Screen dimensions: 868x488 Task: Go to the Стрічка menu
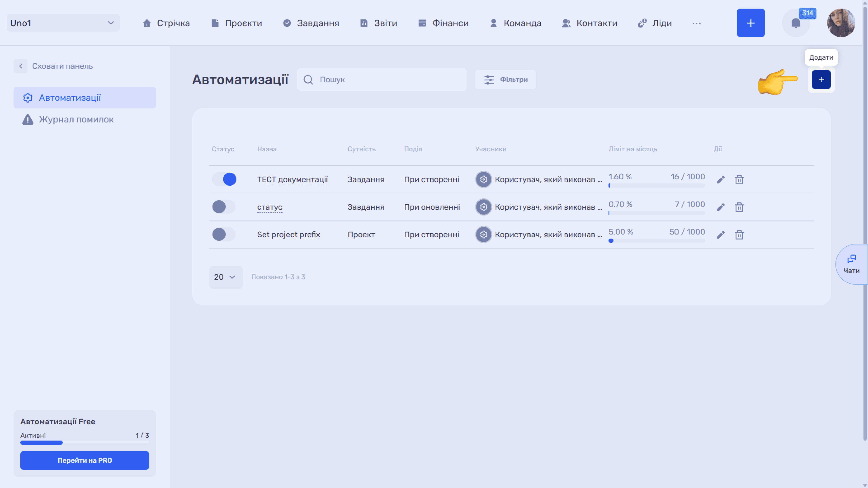pyautogui.click(x=166, y=23)
